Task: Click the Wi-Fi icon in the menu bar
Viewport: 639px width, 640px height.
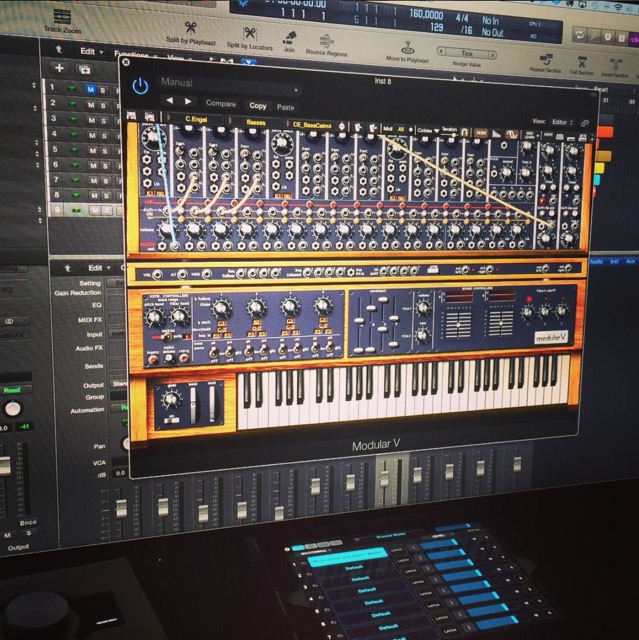Action: pyautogui.click(x=620, y=7)
